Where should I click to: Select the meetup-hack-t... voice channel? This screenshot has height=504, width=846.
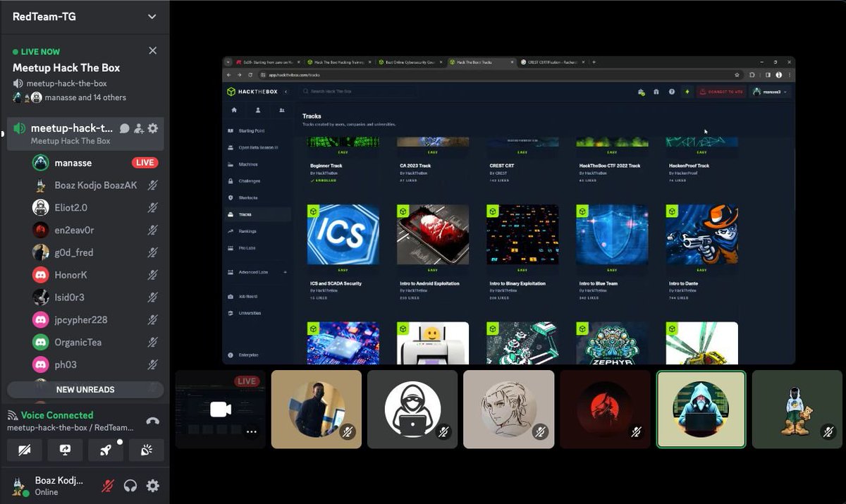pos(85,133)
